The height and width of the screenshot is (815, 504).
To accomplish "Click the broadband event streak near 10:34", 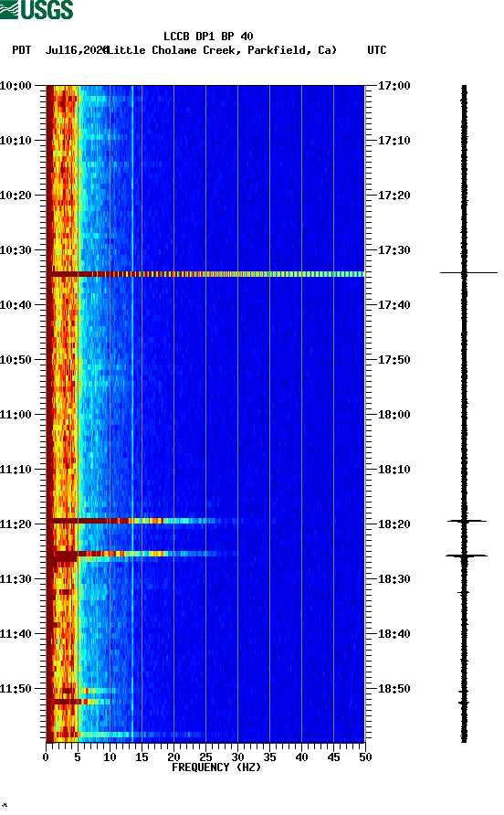I will point(205,274).
